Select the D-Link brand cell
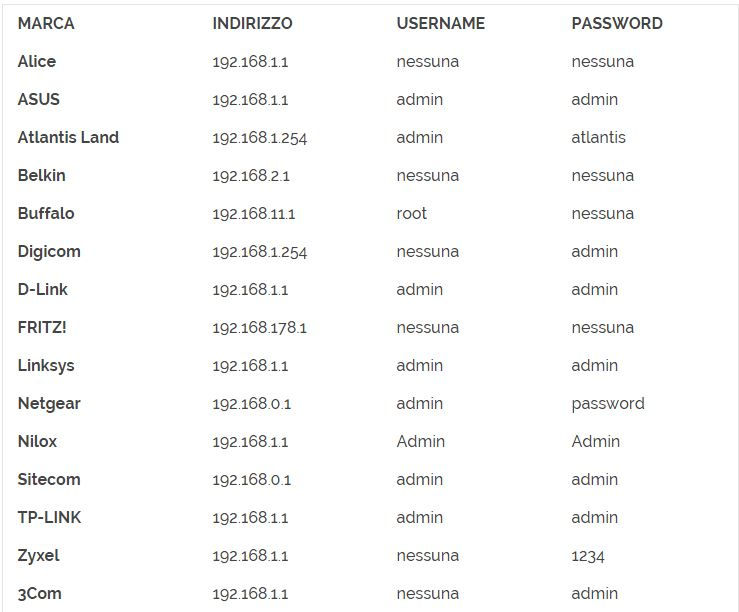The width and height of the screenshot is (739, 612). (43, 289)
